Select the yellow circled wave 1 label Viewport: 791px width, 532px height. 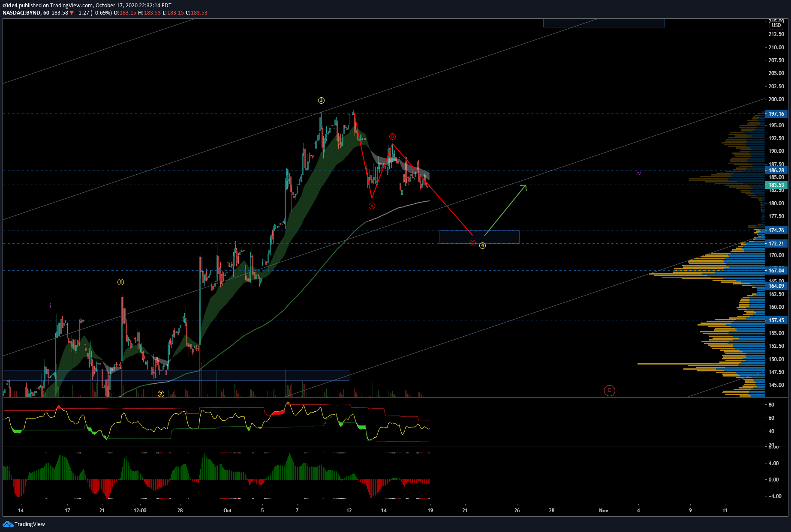pyautogui.click(x=121, y=282)
